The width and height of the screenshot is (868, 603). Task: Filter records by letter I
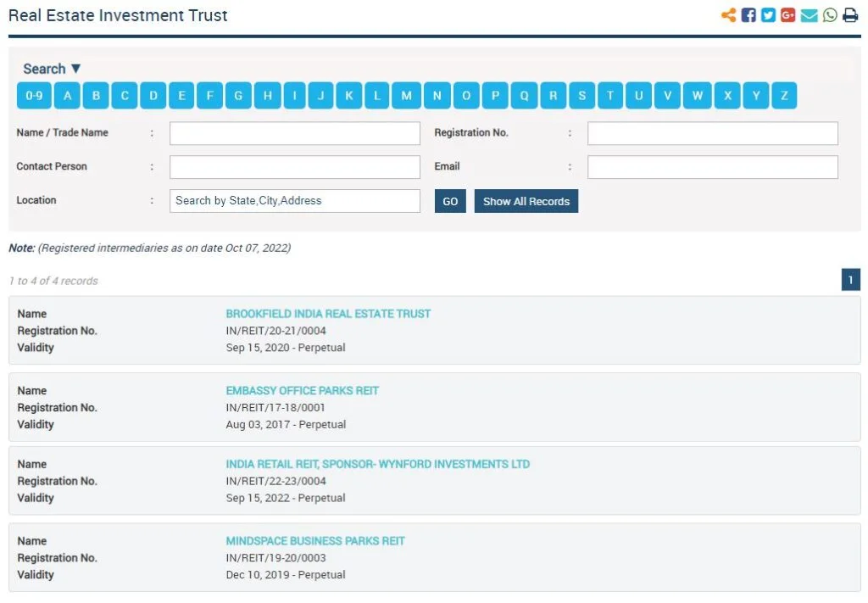(295, 95)
